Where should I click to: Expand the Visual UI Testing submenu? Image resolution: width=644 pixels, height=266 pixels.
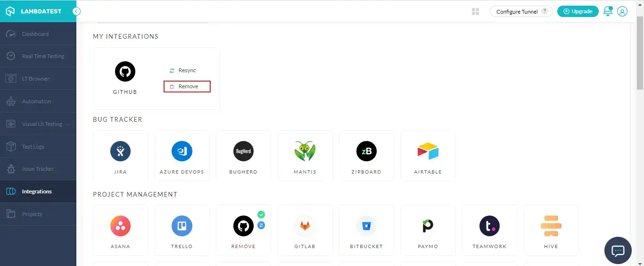(x=68, y=124)
